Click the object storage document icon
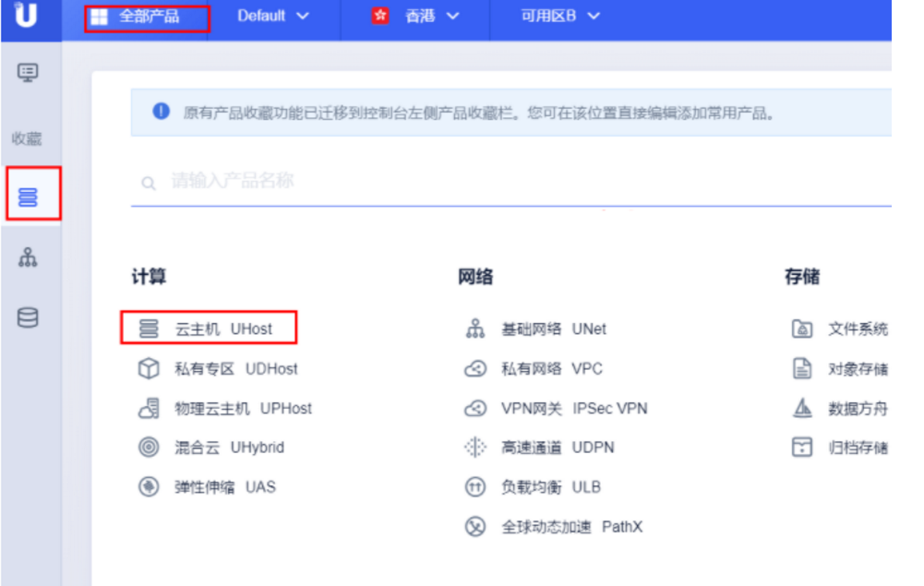This screenshot has width=924, height=586. 802,369
